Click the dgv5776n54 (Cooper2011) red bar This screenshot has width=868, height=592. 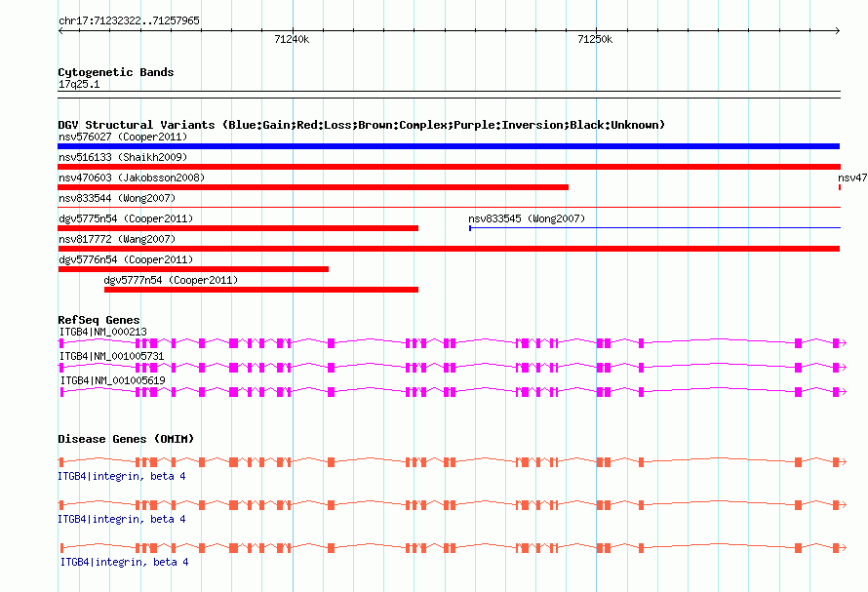[193, 269]
